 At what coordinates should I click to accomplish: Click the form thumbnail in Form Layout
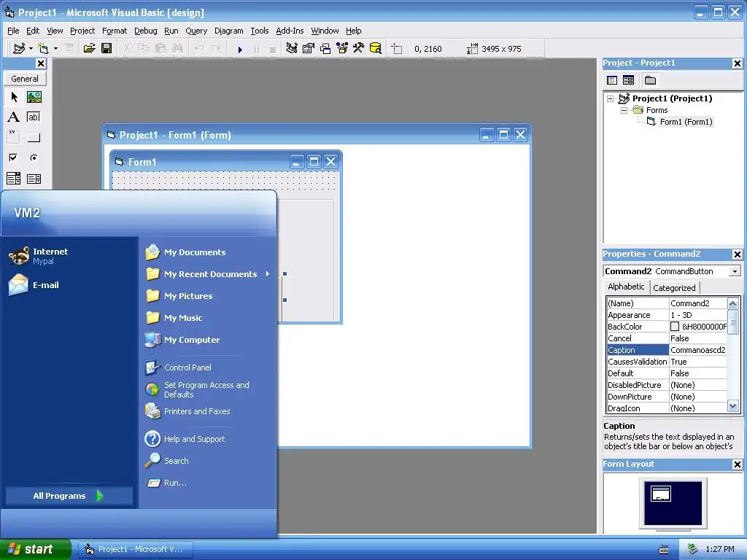tap(661, 494)
